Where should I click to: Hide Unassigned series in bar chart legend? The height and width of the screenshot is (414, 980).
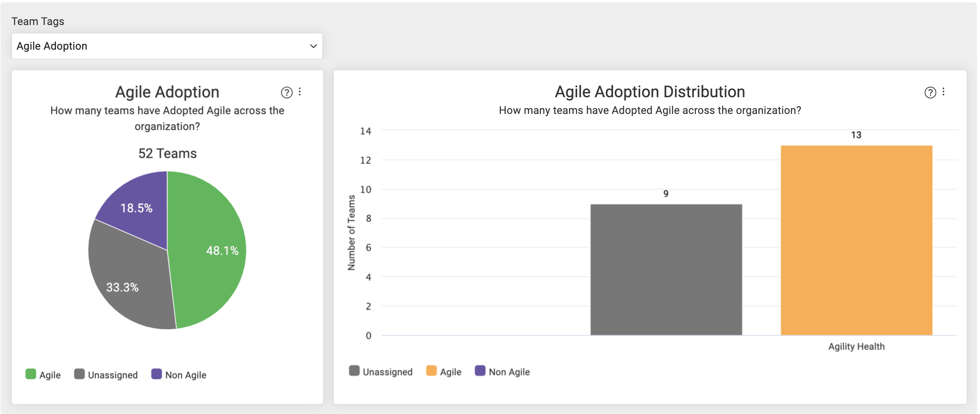click(x=381, y=371)
